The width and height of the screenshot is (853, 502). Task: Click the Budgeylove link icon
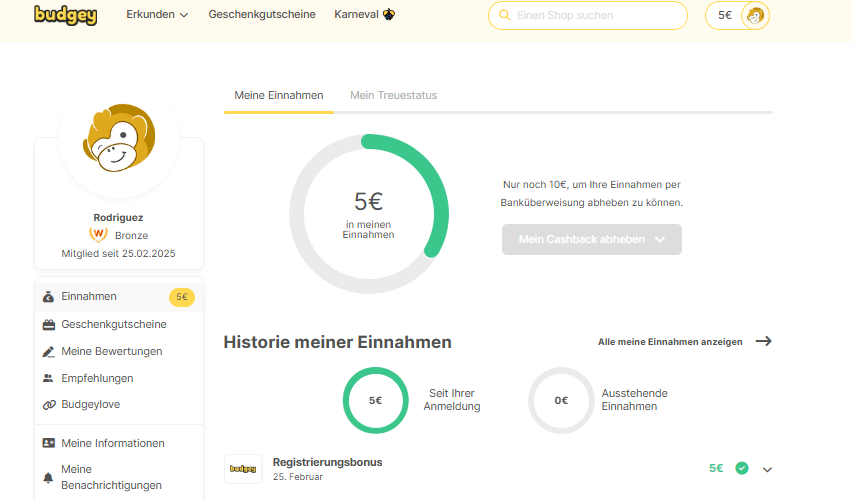click(48, 405)
